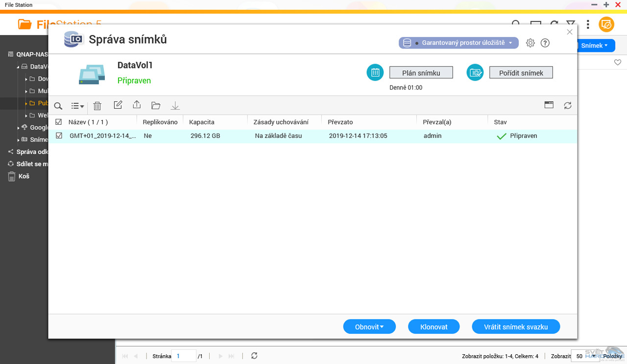Click the export snapshot upload icon
The image size is (627, 364).
coord(137,105)
